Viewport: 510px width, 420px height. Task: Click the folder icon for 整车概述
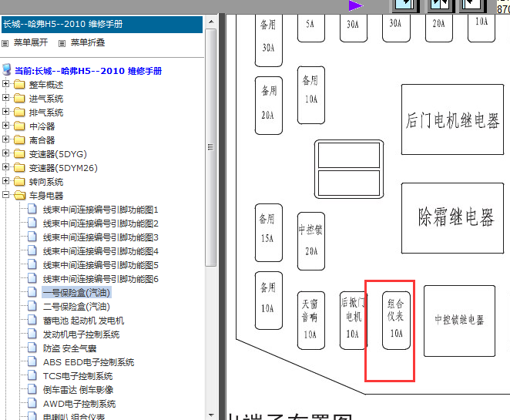19,85
